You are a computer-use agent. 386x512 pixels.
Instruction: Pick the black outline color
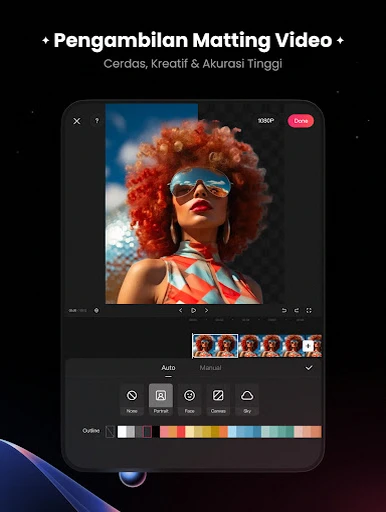(x=156, y=432)
